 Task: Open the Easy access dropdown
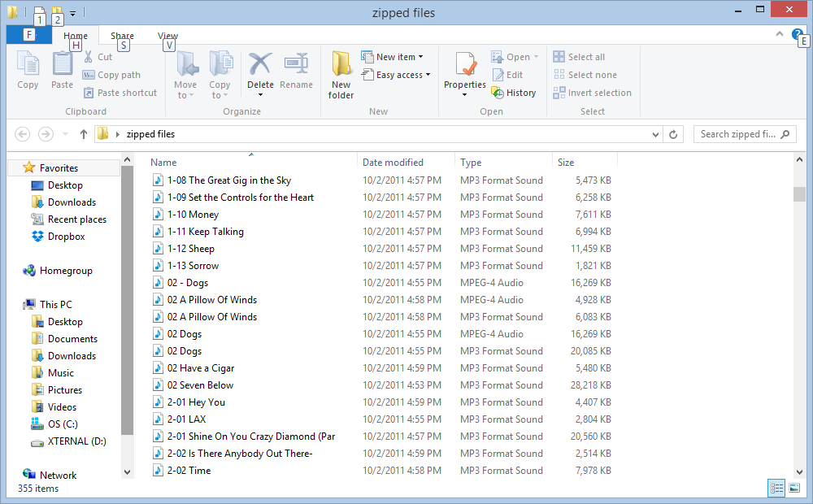click(x=396, y=75)
